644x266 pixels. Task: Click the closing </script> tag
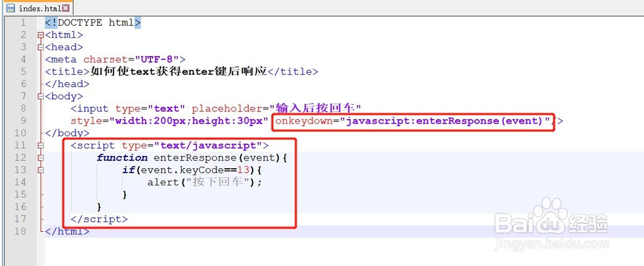click(x=99, y=219)
